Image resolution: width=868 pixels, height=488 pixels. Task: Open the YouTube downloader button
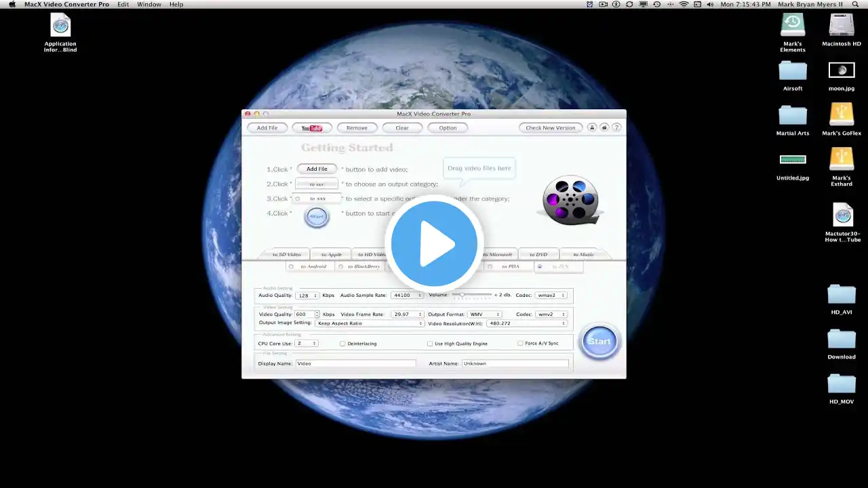[x=312, y=127]
